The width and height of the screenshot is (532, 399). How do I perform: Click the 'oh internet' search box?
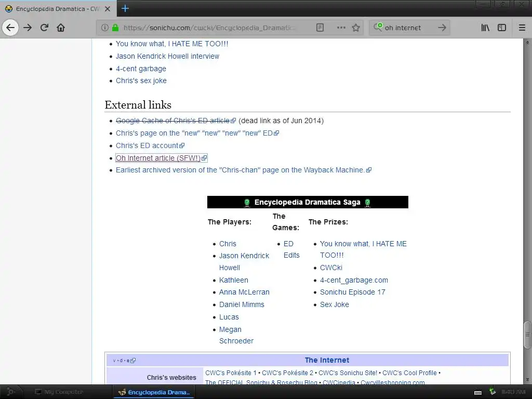[x=409, y=28]
